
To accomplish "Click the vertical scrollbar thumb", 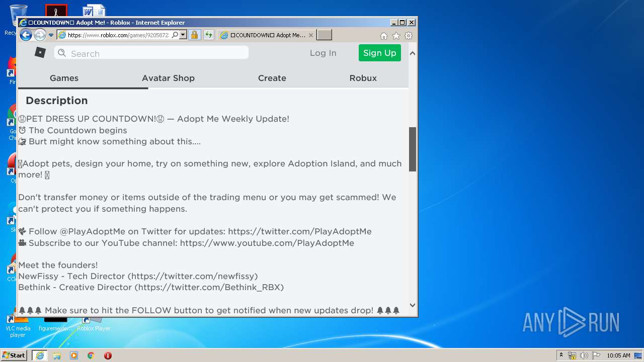I will (x=413, y=149).
